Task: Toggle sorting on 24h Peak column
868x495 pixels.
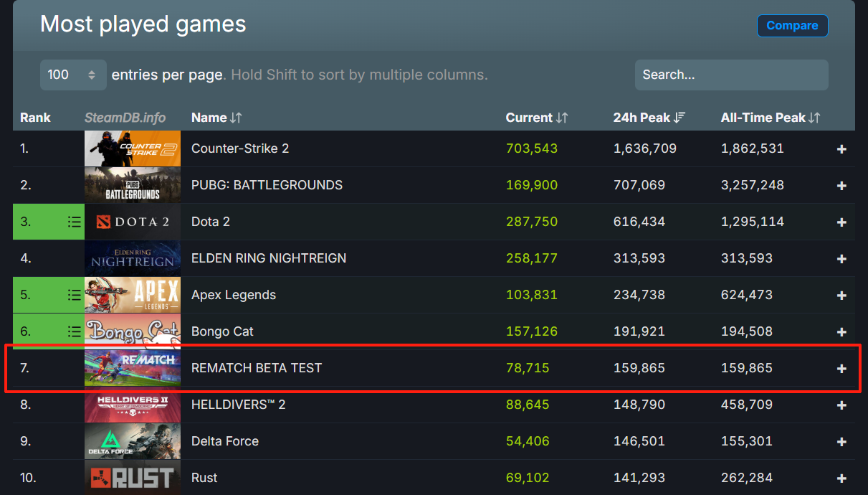Action: (649, 118)
